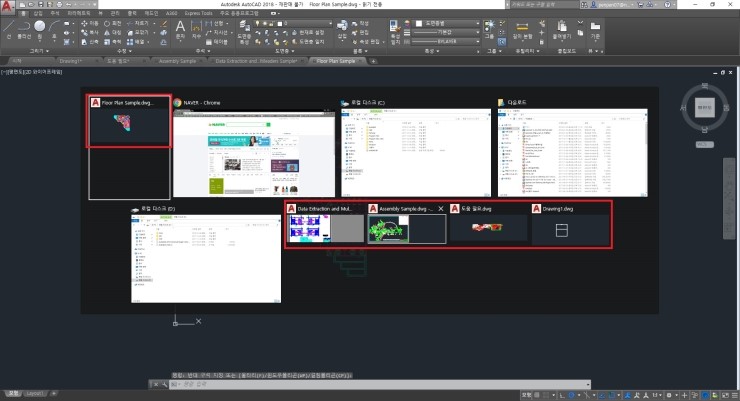Expand the Utilities (유틸리티) panel
Screen dimensions: 740x401
point(527,51)
